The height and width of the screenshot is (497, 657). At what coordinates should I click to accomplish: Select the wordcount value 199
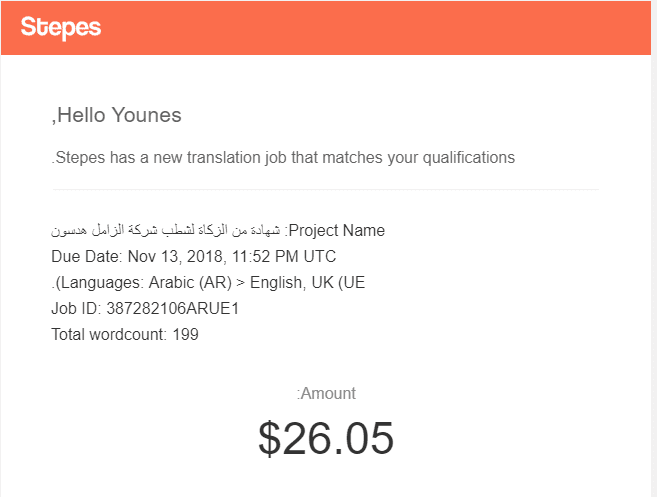pos(185,334)
